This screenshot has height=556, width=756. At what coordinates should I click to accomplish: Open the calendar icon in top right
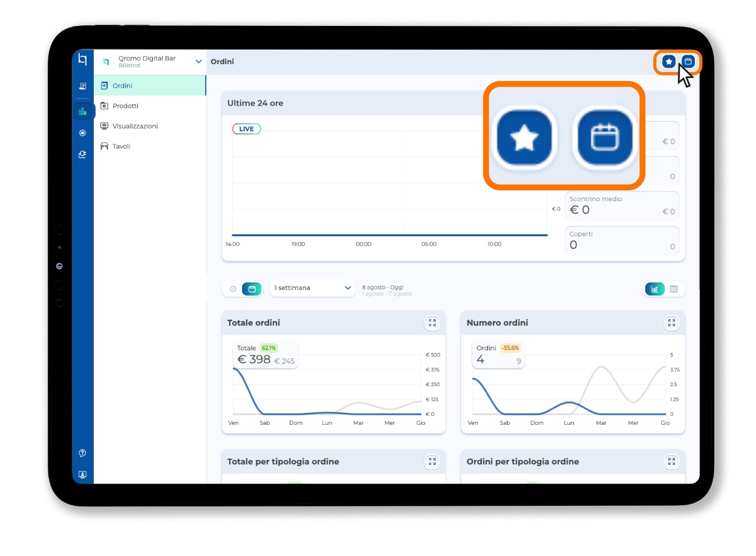tap(688, 62)
